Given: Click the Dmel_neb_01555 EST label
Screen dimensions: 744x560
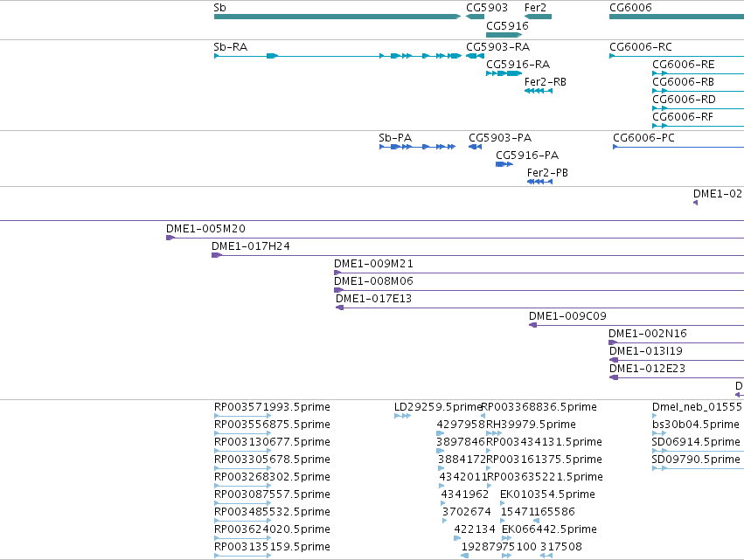Looking at the screenshot, I should [x=697, y=407].
